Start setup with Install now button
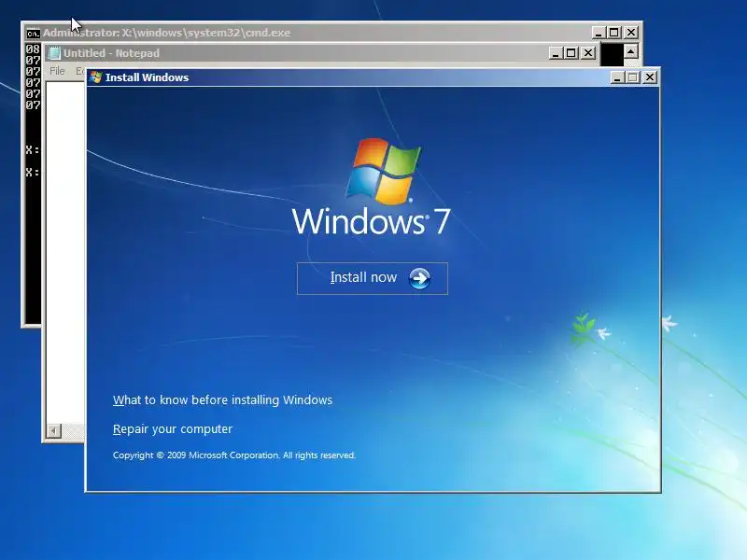 (372, 278)
